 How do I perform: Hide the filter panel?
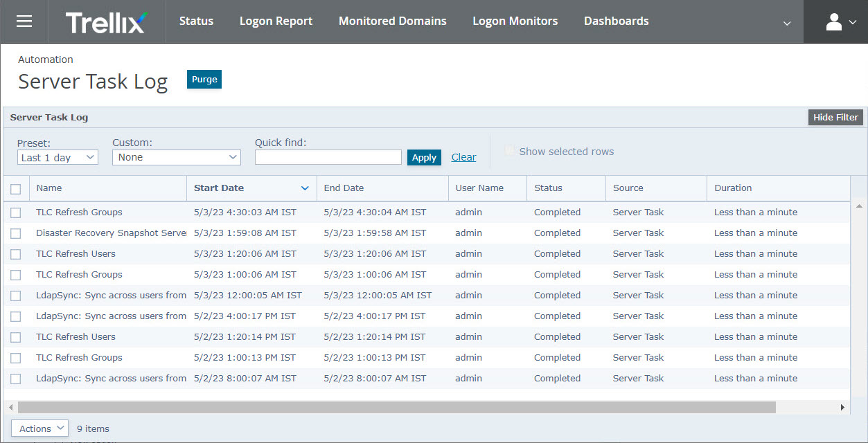tap(835, 118)
